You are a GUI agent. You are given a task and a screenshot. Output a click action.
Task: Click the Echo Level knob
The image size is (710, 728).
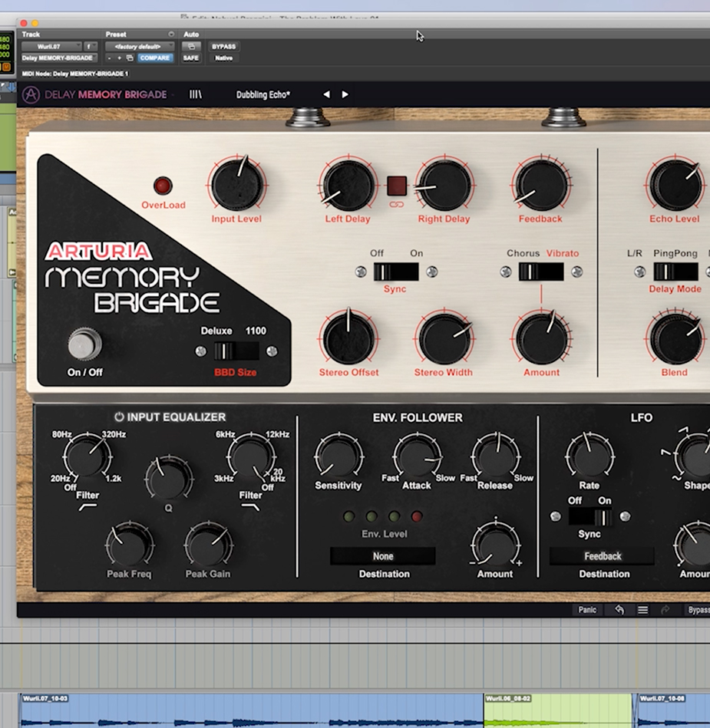(675, 185)
